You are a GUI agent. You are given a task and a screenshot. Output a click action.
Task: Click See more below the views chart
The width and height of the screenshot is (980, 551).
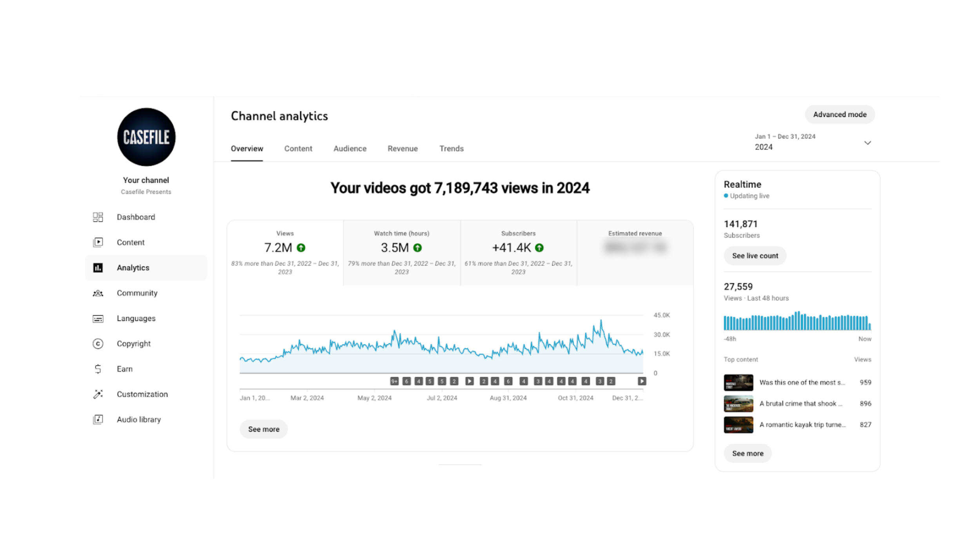pyautogui.click(x=263, y=429)
